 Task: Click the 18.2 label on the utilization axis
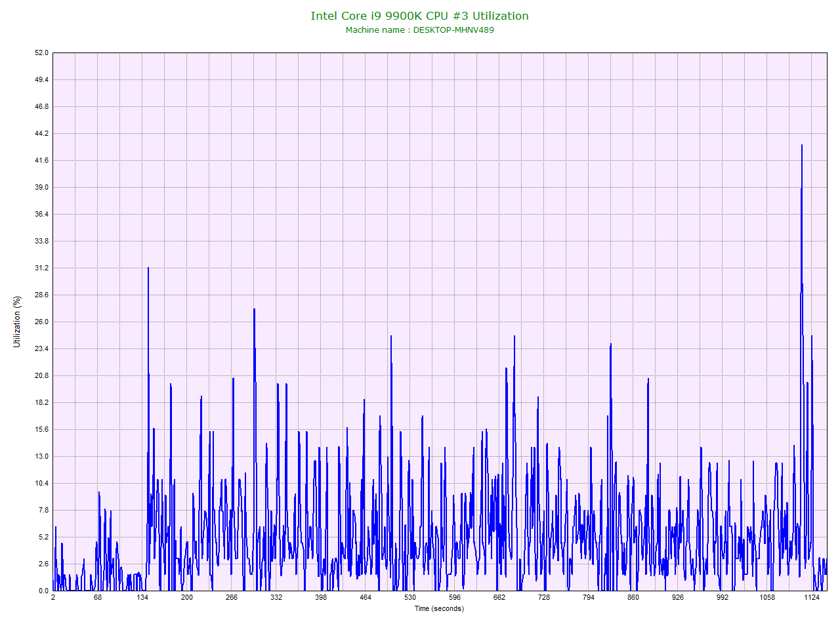coord(42,402)
